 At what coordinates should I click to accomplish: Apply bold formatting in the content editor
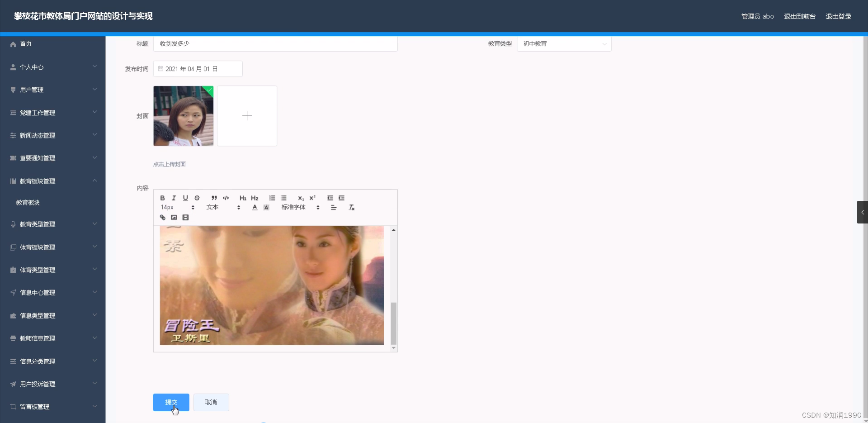click(x=162, y=198)
